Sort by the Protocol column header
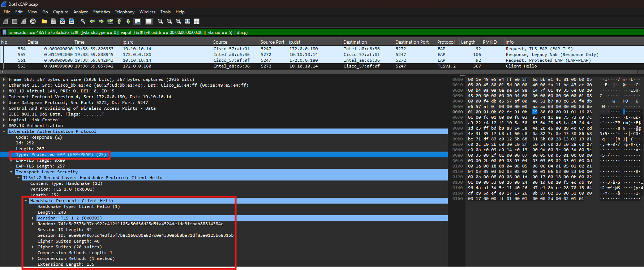The height and width of the screenshot is (270, 644). click(x=446, y=42)
